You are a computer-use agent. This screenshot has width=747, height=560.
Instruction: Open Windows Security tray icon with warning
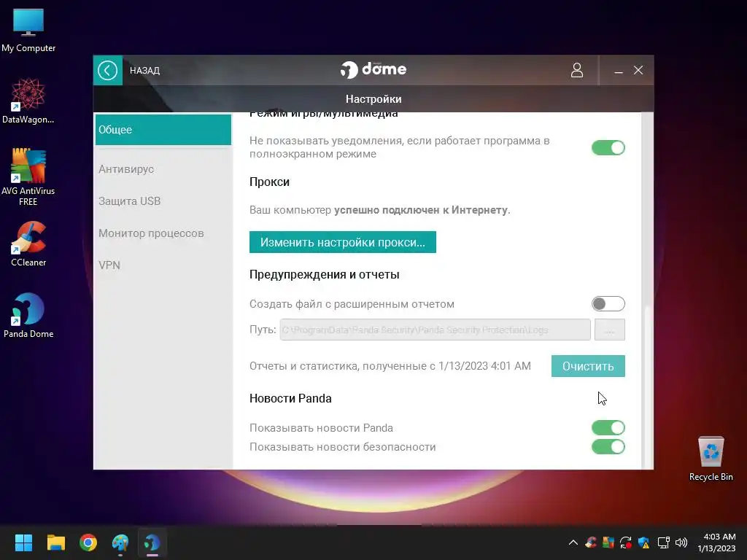click(643, 542)
